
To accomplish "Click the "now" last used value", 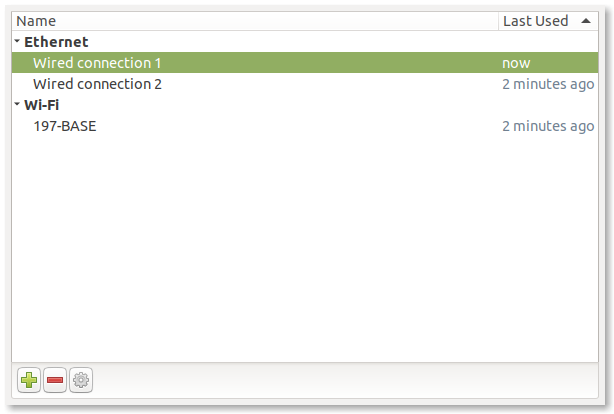I will (516, 63).
